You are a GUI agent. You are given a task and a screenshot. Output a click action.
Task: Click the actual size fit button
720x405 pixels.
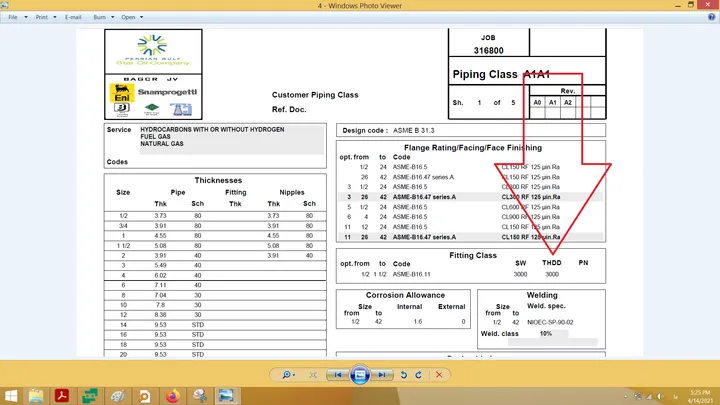[313, 375]
